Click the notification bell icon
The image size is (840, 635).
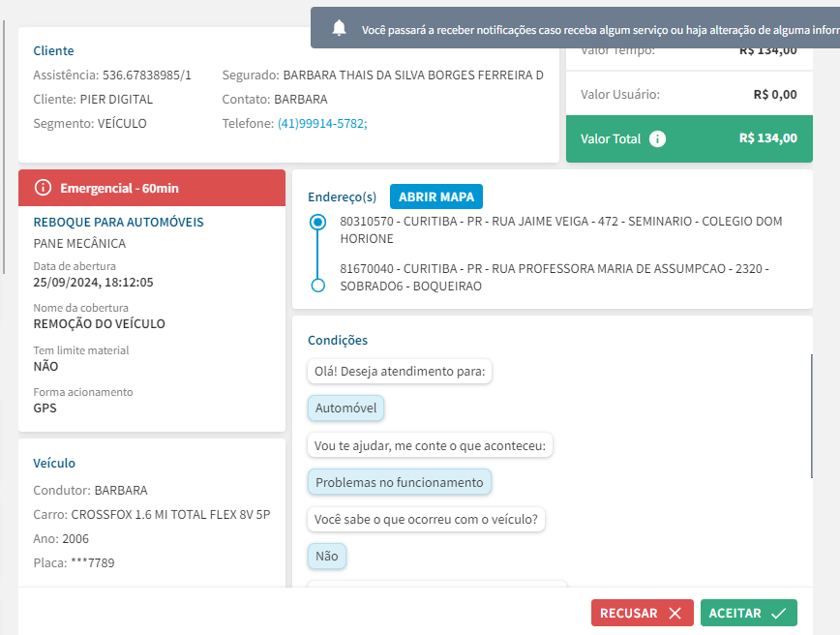pos(339,28)
